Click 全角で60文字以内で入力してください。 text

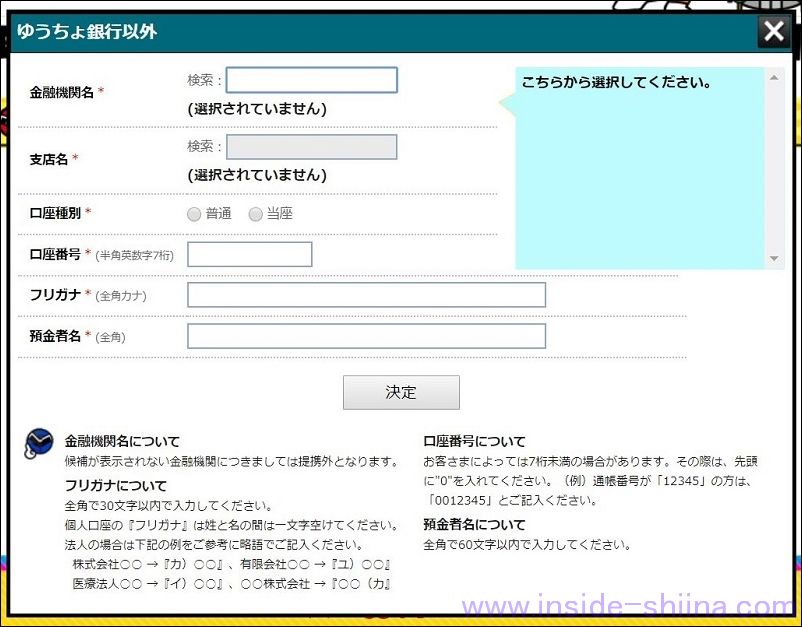[527, 545]
